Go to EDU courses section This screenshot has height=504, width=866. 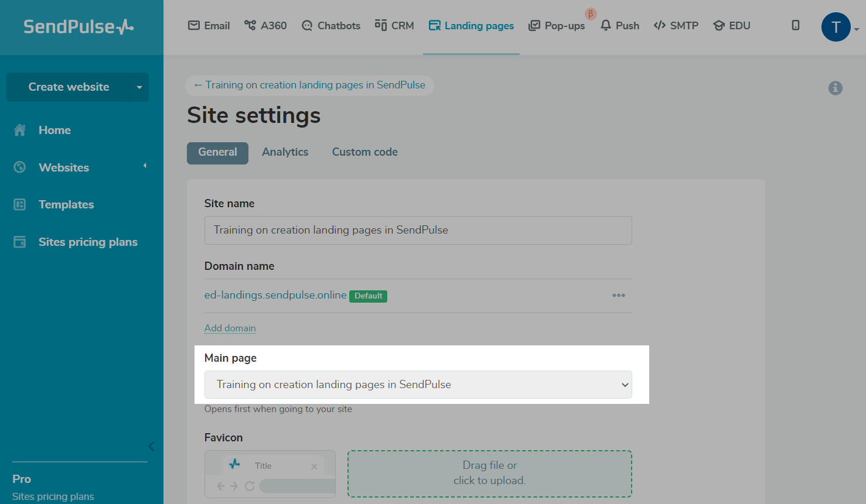(732, 26)
